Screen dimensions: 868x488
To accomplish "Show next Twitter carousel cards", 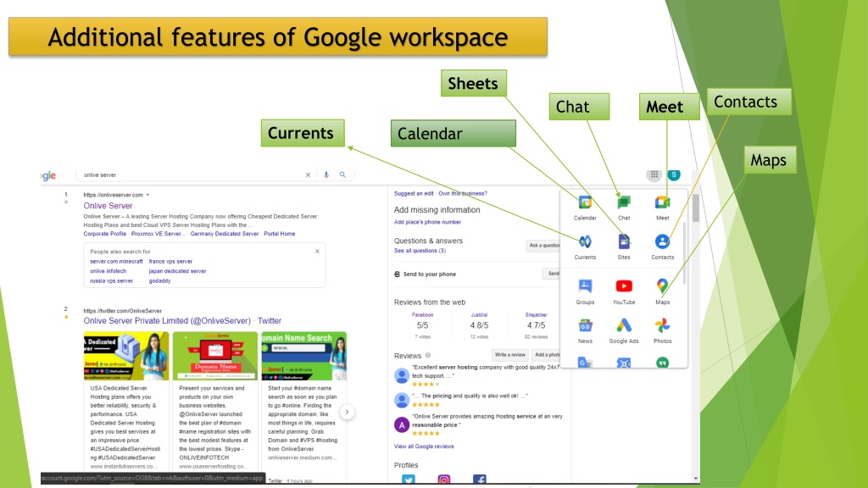I will [347, 412].
